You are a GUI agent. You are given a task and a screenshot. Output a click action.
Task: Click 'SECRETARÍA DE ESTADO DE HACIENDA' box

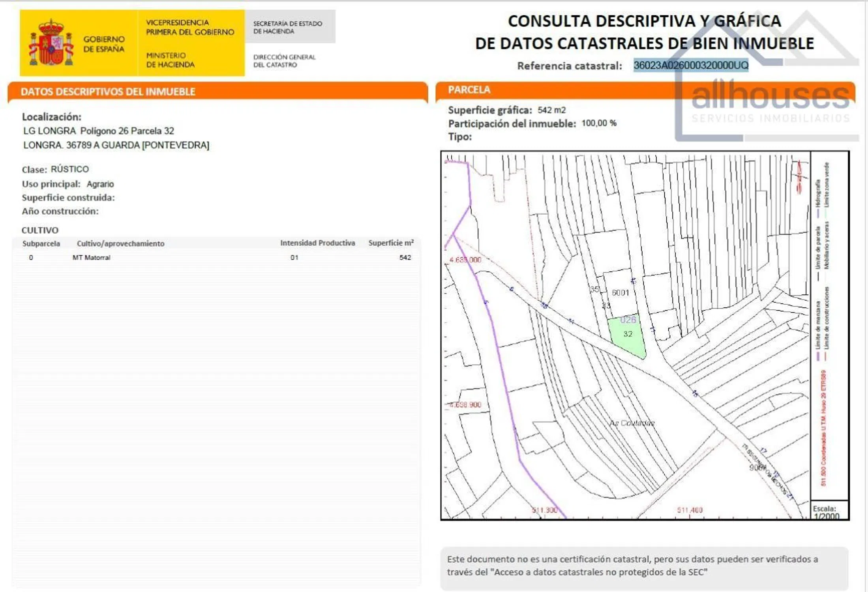(x=289, y=27)
